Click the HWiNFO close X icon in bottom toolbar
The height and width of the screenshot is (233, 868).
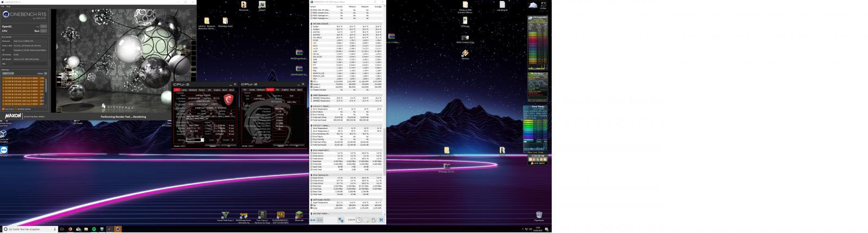click(x=381, y=219)
